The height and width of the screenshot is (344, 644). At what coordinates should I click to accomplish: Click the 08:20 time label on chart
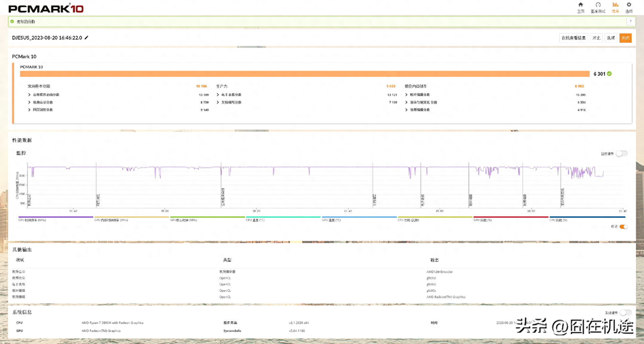(x=256, y=211)
